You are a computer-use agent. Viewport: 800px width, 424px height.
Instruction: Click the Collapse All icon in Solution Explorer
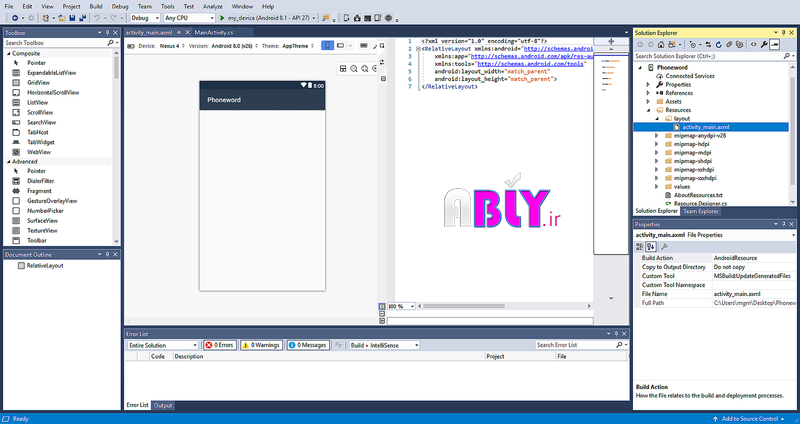729,44
